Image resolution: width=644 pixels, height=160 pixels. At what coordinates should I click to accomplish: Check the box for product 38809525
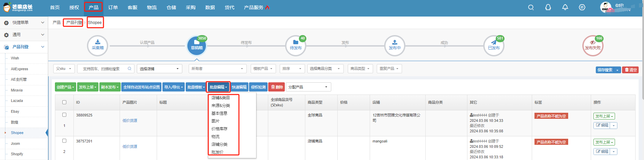coord(64,115)
